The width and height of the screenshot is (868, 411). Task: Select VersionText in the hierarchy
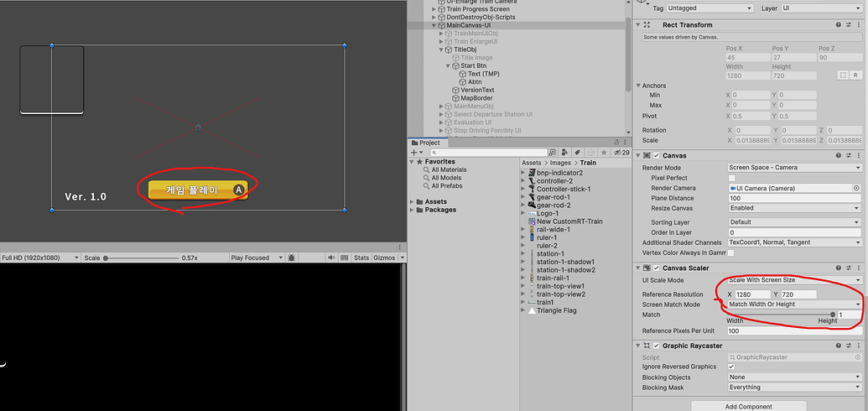coord(477,90)
